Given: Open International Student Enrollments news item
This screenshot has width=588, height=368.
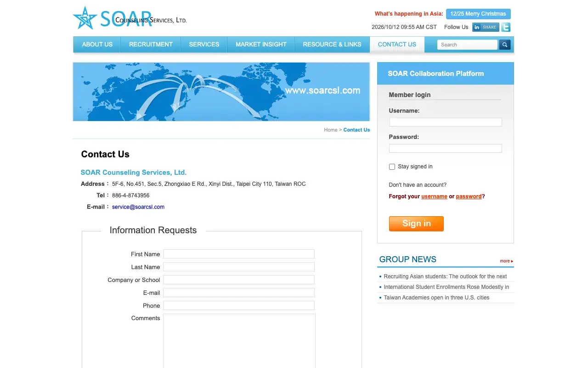Looking at the screenshot, I should 446,287.
